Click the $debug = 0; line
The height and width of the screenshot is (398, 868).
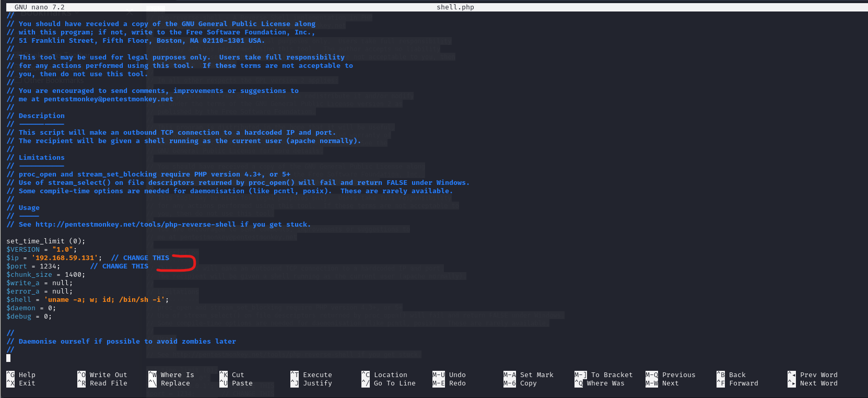pos(29,317)
